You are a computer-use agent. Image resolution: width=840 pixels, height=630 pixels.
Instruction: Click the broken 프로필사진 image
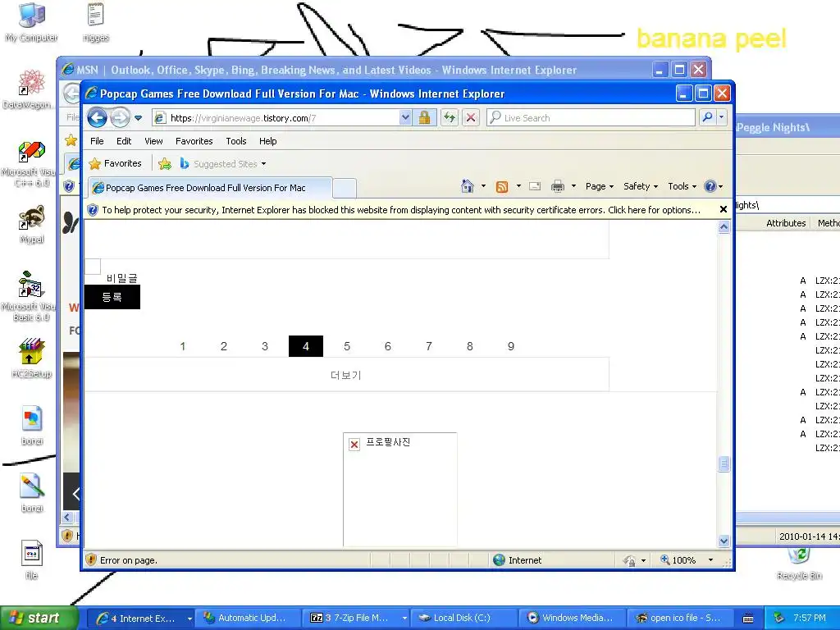[x=399, y=490]
